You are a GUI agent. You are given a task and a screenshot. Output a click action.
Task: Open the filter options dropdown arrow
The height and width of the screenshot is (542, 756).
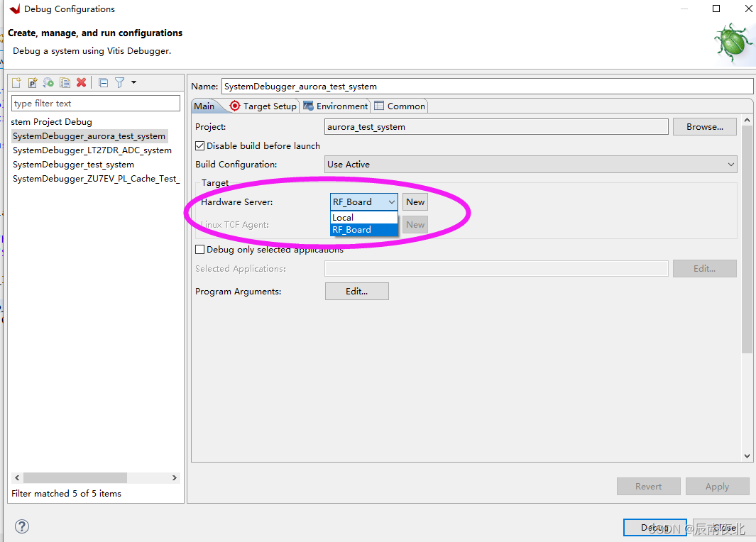134,82
